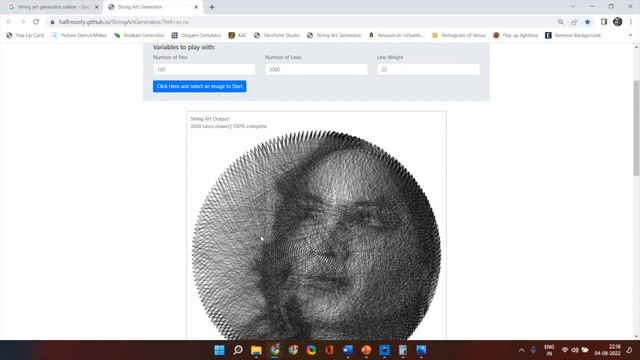Click the blue select image Start button

(200, 86)
